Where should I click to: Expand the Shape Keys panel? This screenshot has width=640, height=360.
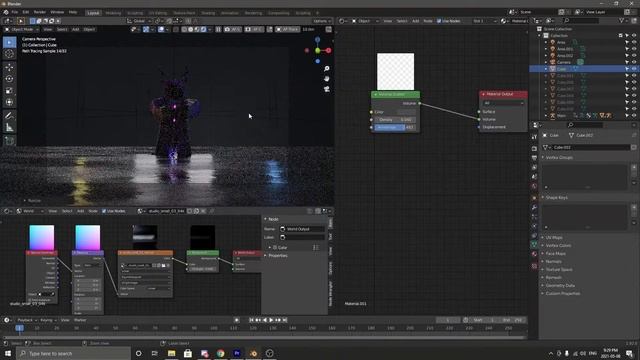point(557,198)
